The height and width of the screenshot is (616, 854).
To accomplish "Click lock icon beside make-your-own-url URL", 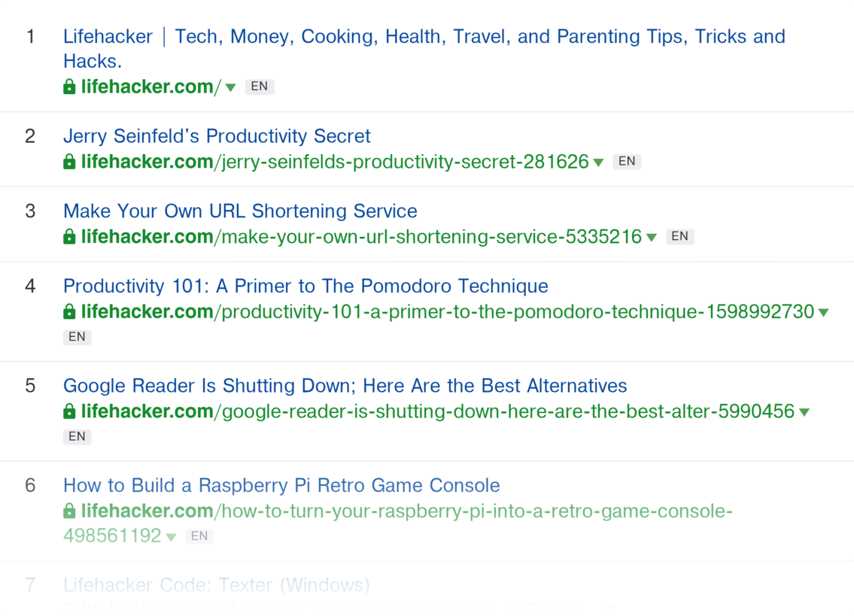I will coord(69,236).
